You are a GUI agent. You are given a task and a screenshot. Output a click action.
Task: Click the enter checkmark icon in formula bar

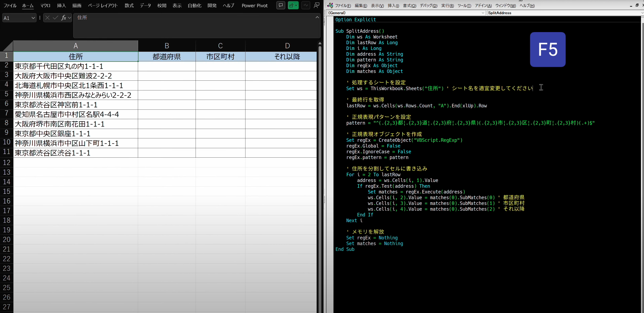pos(55,18)
